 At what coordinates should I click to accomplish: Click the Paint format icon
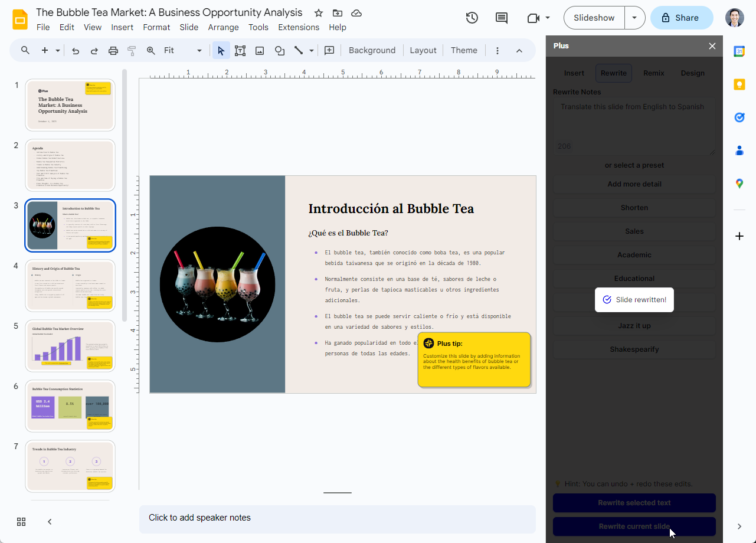click(131, 50)
